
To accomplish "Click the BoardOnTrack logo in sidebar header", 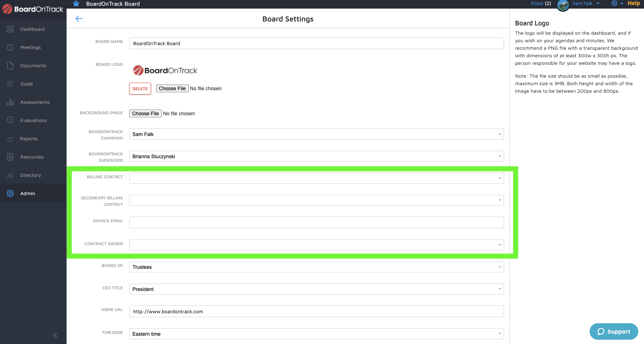I will click(33, 9).
